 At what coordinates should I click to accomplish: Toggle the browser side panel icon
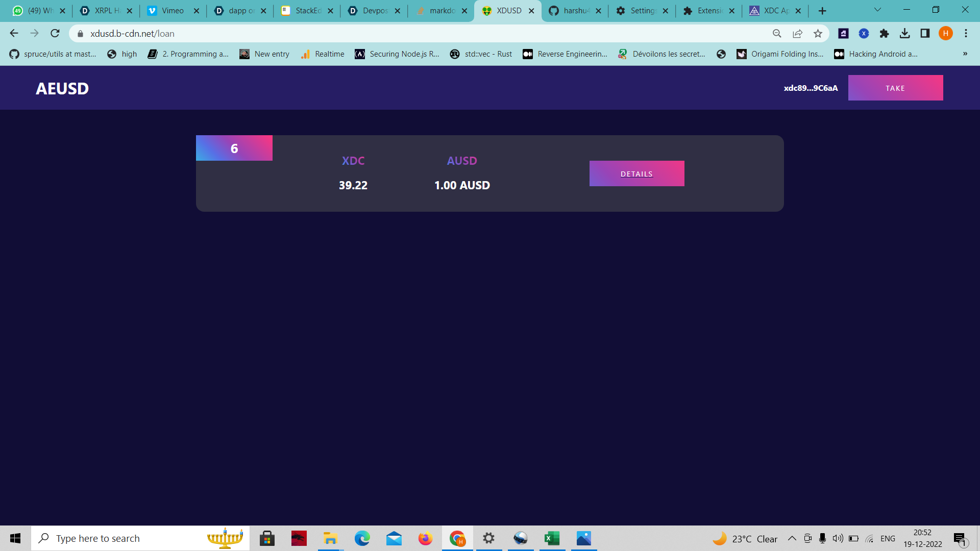click(x=925, y=34)
